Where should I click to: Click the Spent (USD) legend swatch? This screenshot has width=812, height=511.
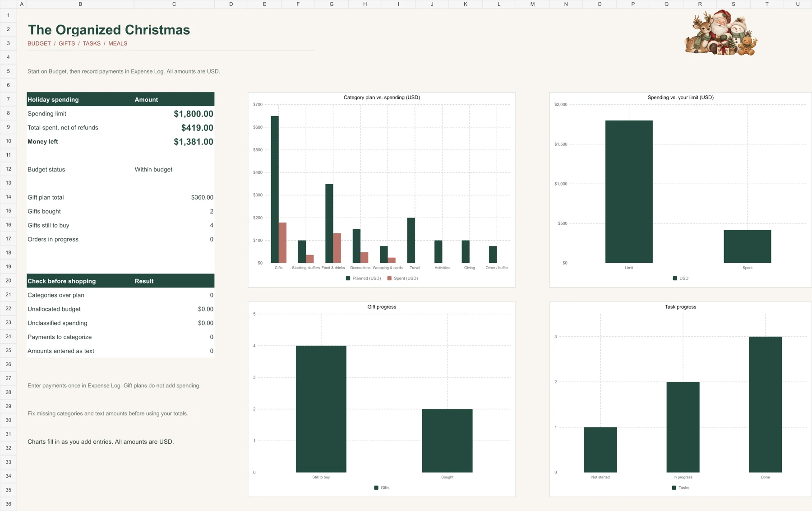tap(389, 279)
